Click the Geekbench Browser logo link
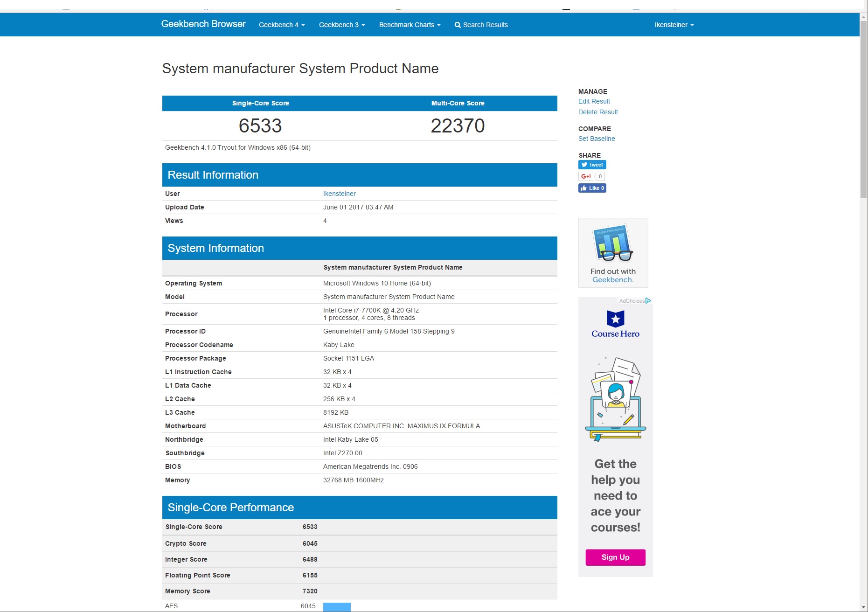868x612 pixels. coord(203,24)
